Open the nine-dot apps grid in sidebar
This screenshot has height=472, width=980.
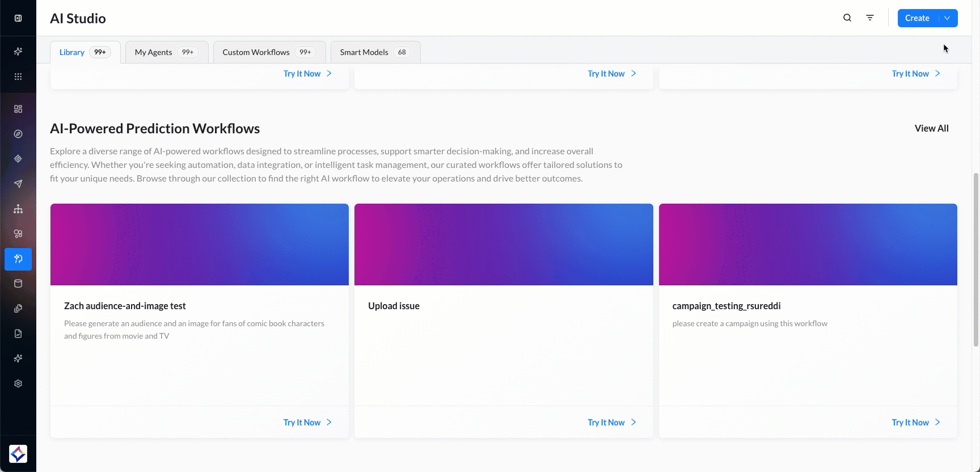pyautogui.click(x=18, y=77)
